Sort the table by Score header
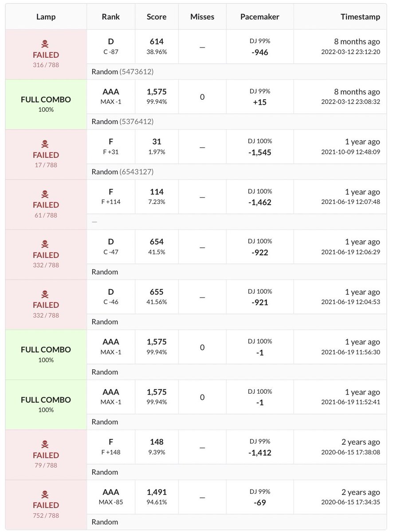 [x=157, y=17]
